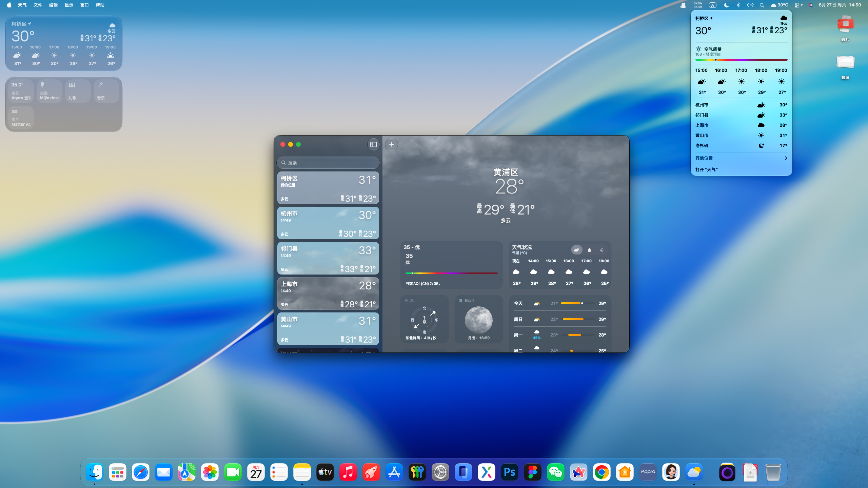This screenshot has width=868, height=488.
Task: Open Maps from the Dock
Action: [187, 472]
